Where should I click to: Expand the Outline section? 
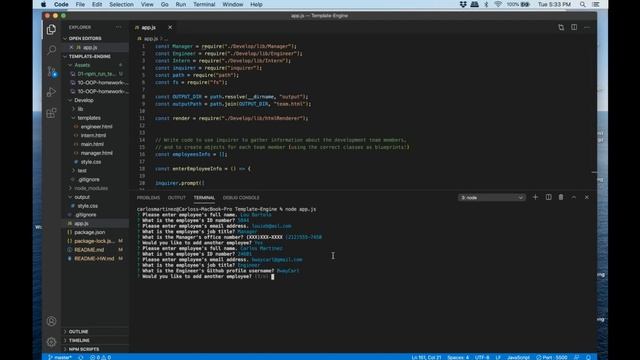point(78,331)
